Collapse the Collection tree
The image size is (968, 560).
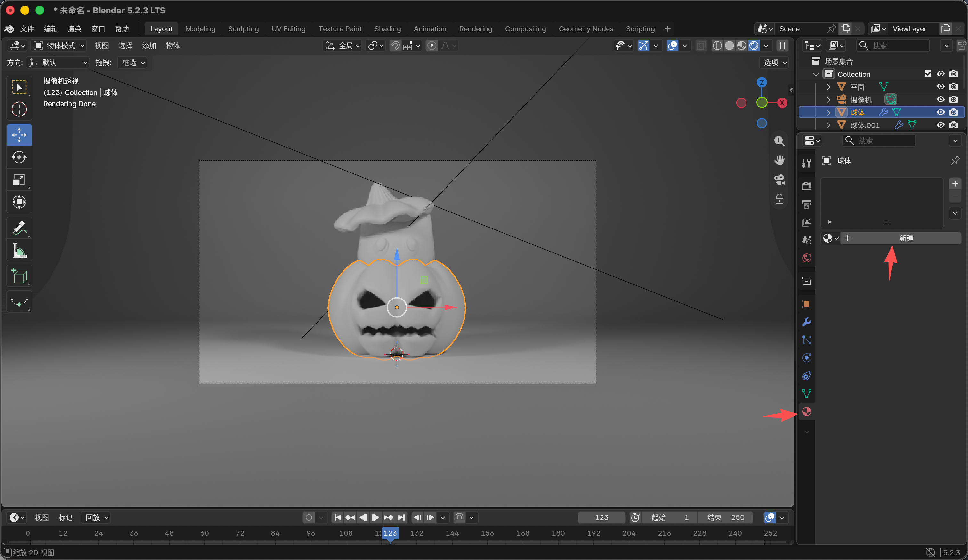point(816,74)
